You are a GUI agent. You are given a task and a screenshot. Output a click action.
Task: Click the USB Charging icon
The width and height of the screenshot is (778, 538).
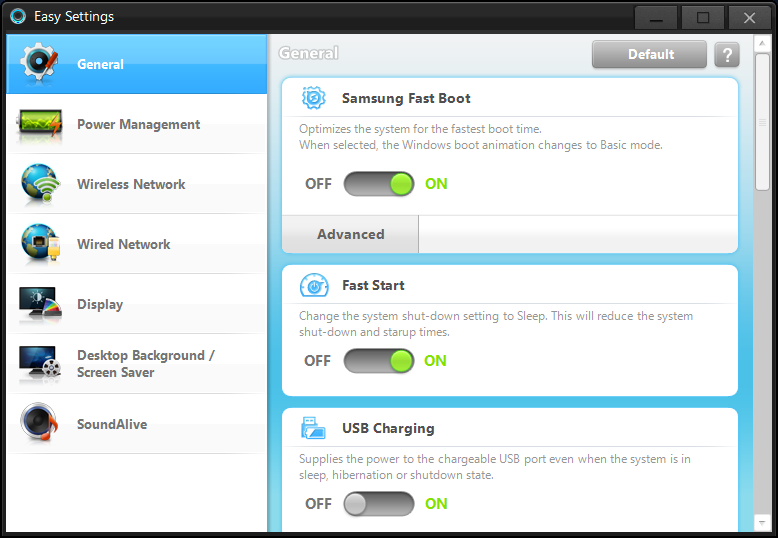[314, 428]
